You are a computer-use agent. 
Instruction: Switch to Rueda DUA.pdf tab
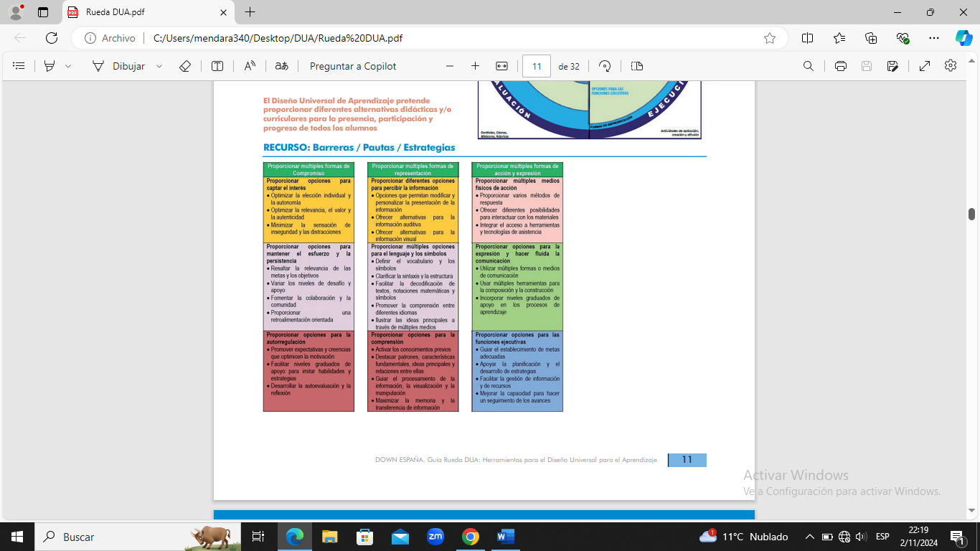(147, 12)
